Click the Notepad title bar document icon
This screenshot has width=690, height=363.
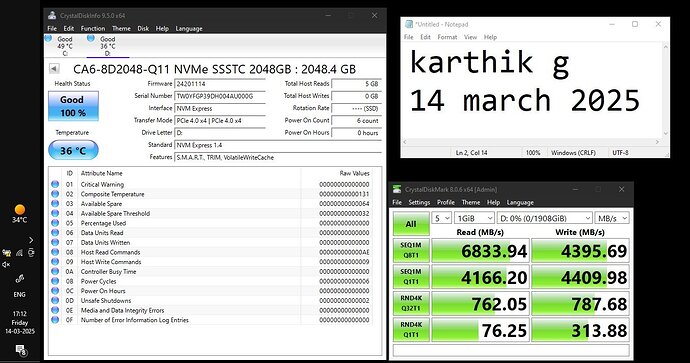(409, 24)
